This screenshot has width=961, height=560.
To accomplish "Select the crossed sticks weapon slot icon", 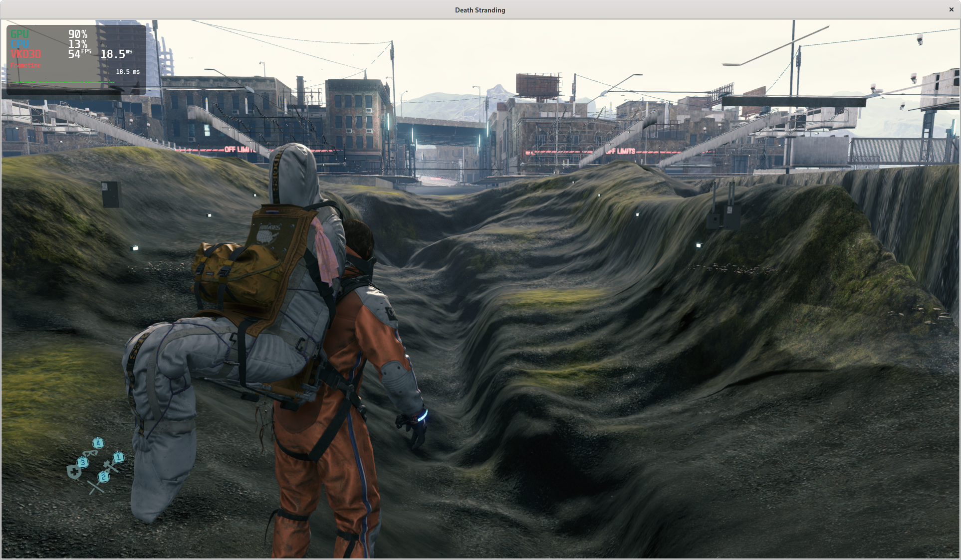I will pos(95,487).
